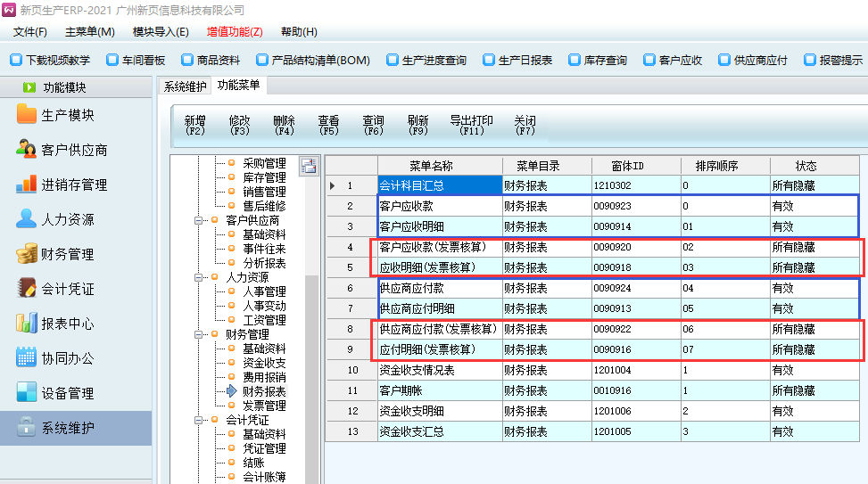Screen dimensions: 868x484
Task: Collapse the 人力资源 tree node
Action: (198, 277)
